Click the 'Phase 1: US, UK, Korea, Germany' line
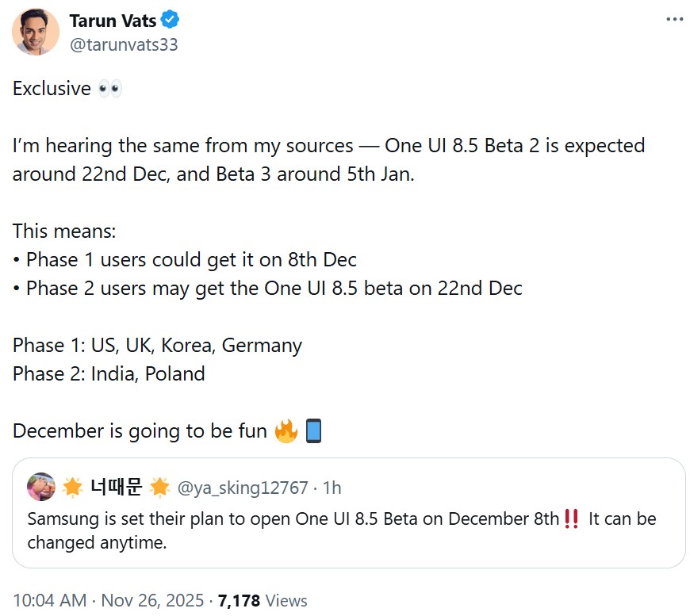690x616 pixels. click(155, 345)
